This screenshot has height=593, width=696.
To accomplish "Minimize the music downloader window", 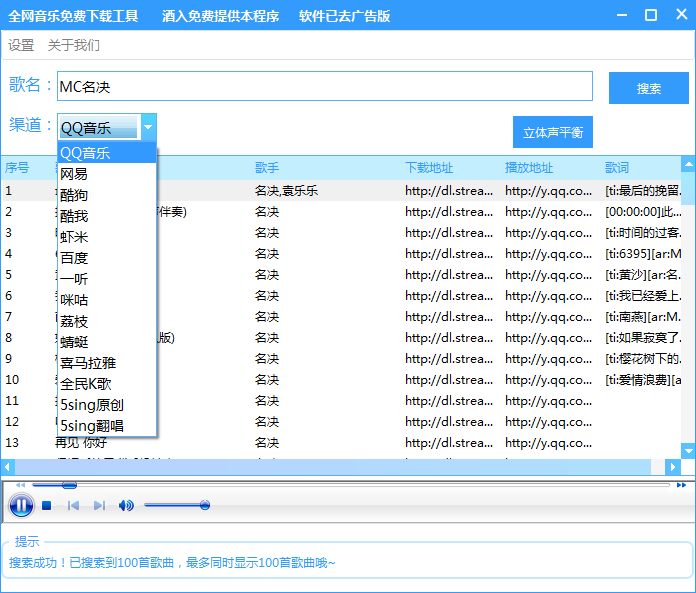I will [x=622, y=15].
